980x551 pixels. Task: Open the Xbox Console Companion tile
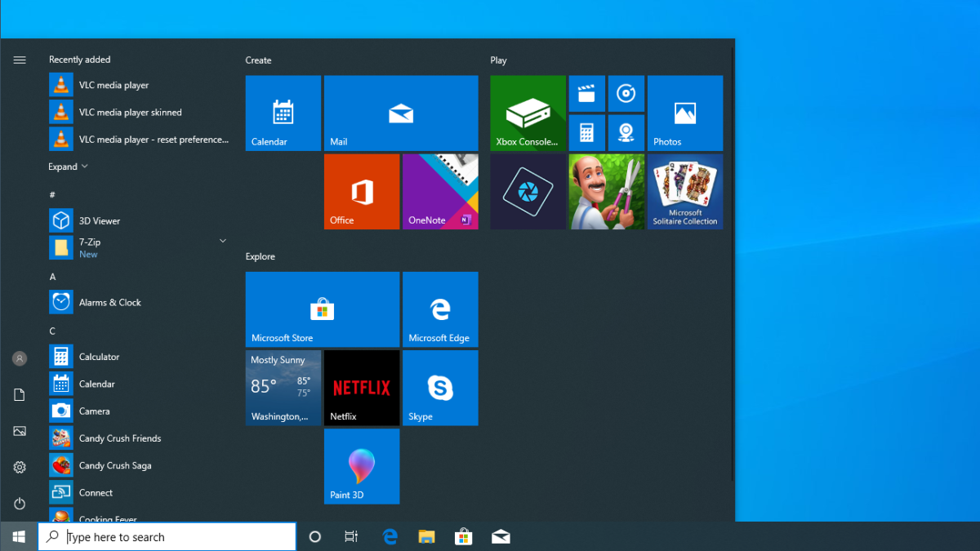pyautogui.click(x=528, y=113)
